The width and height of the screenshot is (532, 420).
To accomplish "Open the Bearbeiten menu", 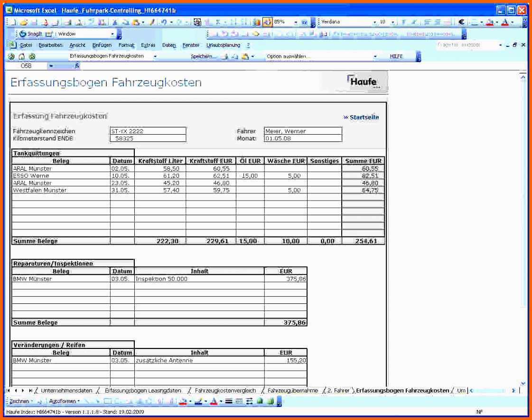I will point(51,45).
